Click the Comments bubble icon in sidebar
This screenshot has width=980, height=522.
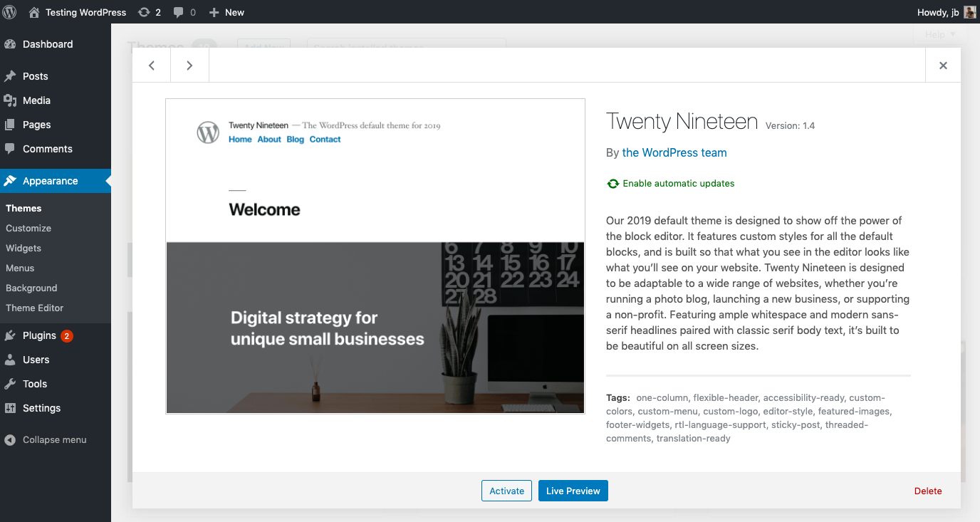10,149
